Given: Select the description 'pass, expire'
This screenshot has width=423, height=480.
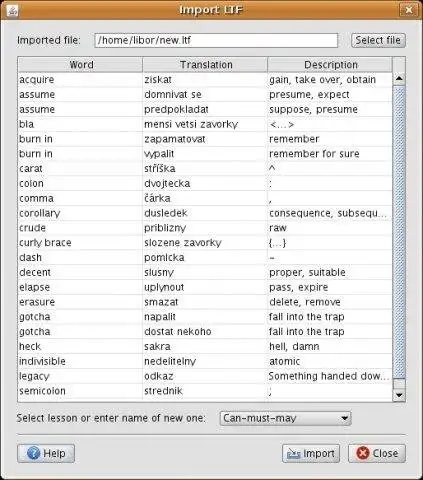Looking at the screenshot, I should point(330,287).
